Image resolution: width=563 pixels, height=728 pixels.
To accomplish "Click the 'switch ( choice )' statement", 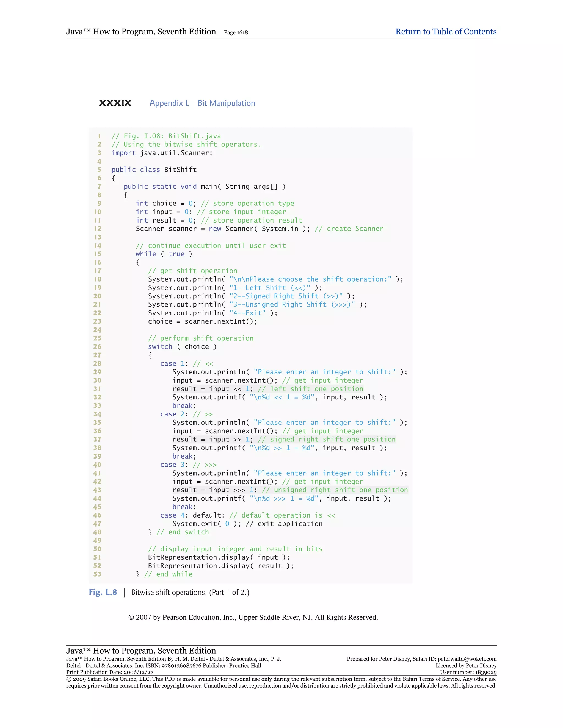I will pos(182,347).
